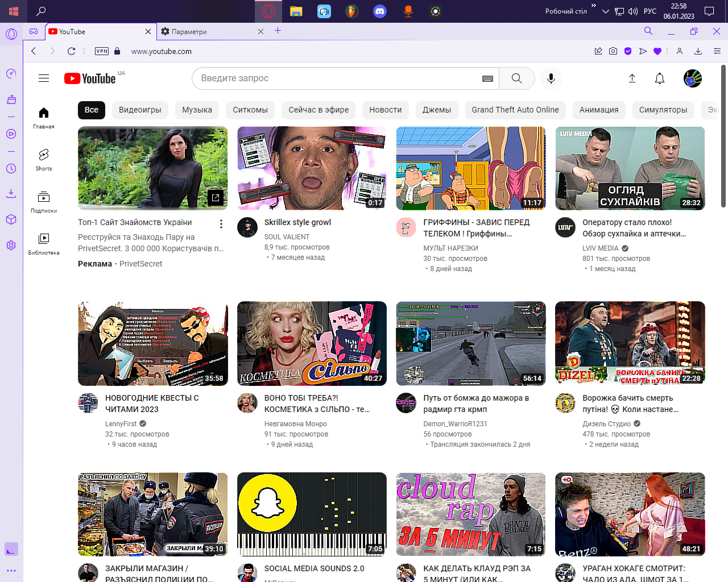The image size is (728, 582).
Task: Start voice search with microphone icon
Action: click(x=551, y=78)
